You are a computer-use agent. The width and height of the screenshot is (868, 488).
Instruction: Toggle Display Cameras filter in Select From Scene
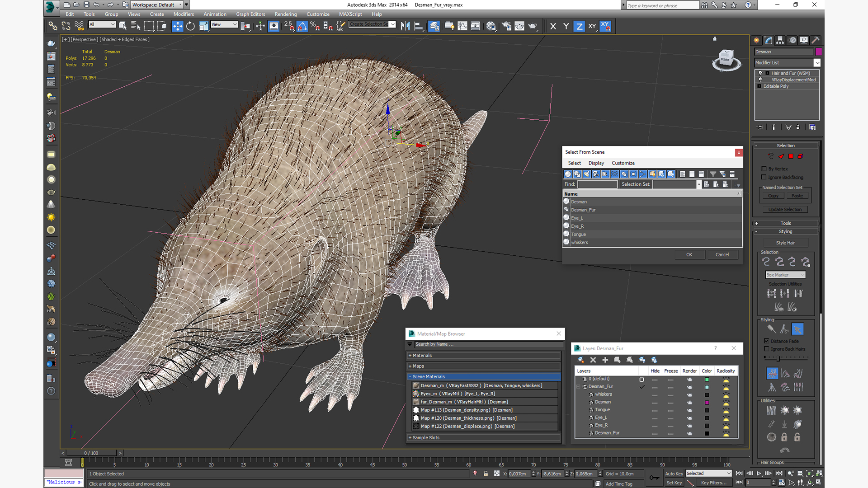[596, 174]
